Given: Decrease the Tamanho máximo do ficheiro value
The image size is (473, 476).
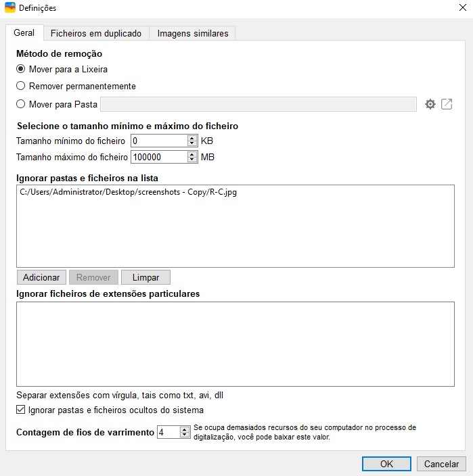Looking at the screenshot, I should 192,160.
